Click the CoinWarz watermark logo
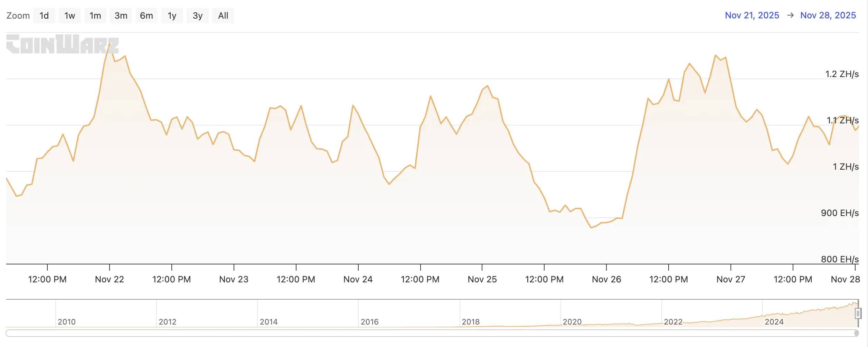Image resolution: width=868 pixels, height=347 pixels. pos(62,44)
